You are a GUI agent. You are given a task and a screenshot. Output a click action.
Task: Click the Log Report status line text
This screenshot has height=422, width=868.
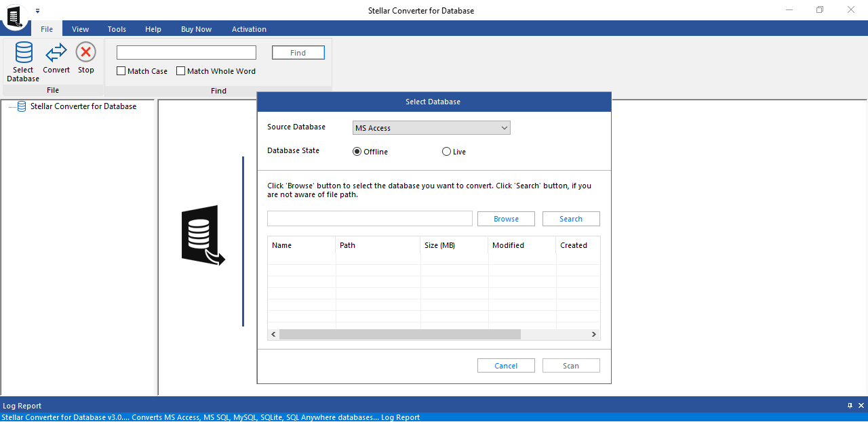tap(211, 417)
